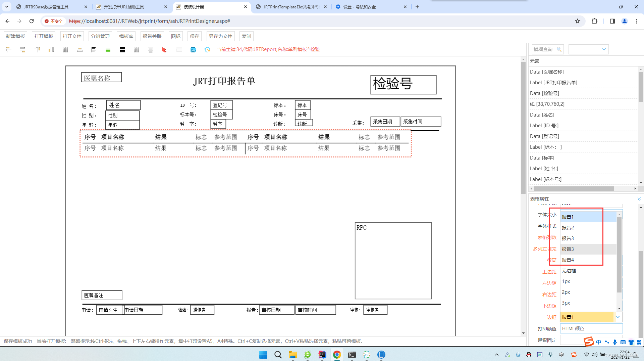Switch to 开发打开URL辅助工具 tab

pyautogui.click(x=131, y=7)
